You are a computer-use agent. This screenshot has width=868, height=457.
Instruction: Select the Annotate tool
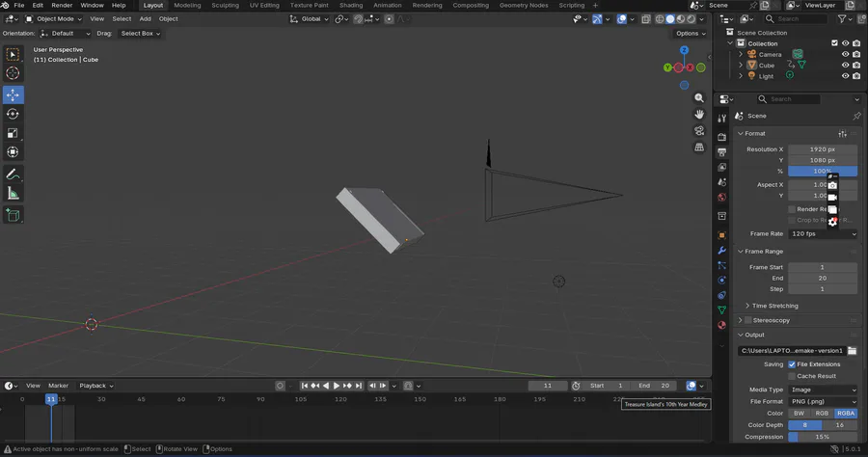click(x=13, y=175)
